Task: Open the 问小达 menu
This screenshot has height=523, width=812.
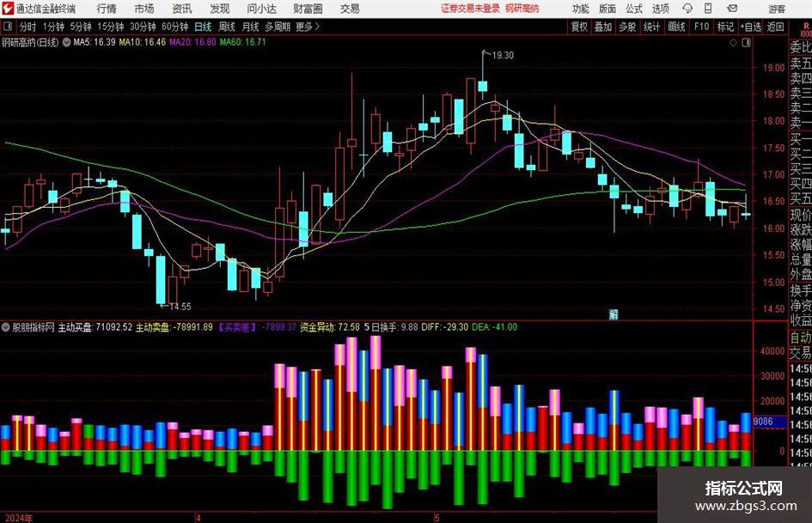Action: [x=262, y=9]
